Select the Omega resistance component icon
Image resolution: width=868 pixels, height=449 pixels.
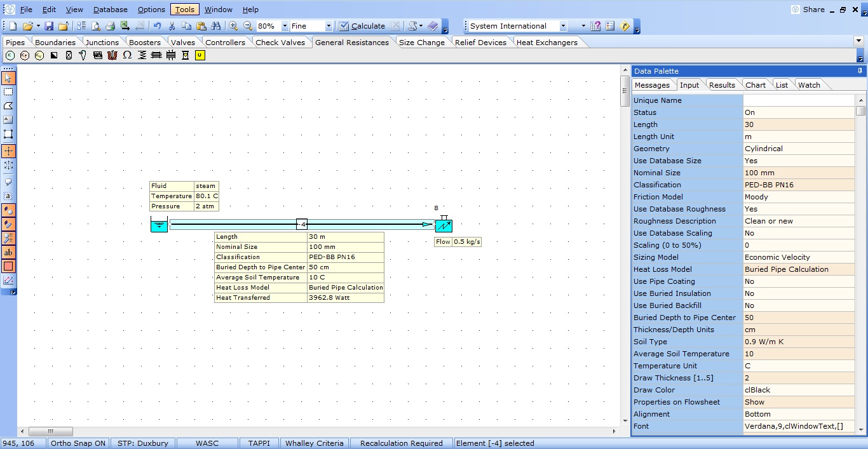[127, 55]
